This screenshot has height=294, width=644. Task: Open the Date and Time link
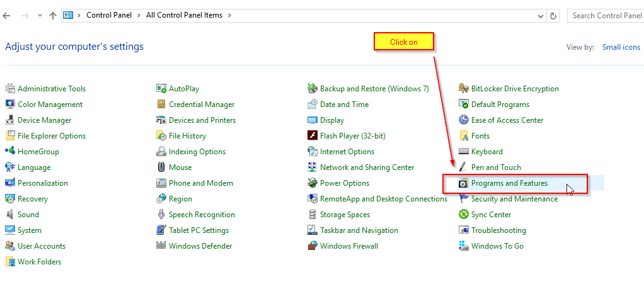tap(345, 105)
